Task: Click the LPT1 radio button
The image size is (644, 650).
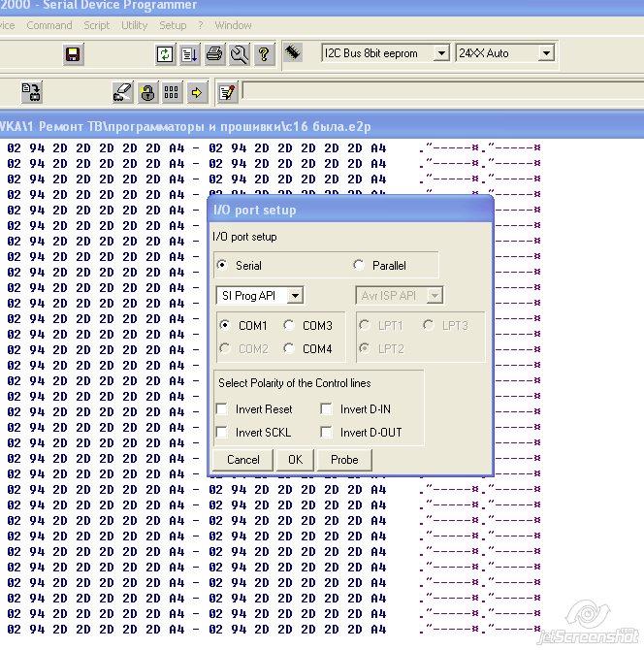Action: coord(365,325)
